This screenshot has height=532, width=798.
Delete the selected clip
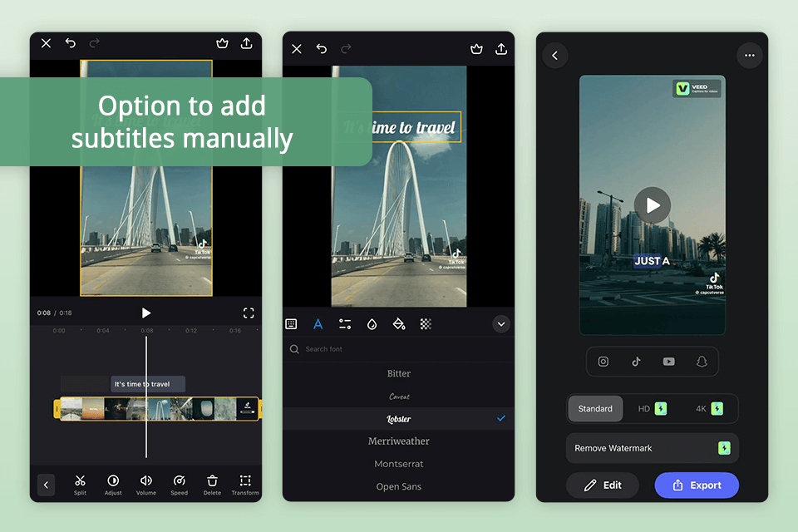point(212,485)
